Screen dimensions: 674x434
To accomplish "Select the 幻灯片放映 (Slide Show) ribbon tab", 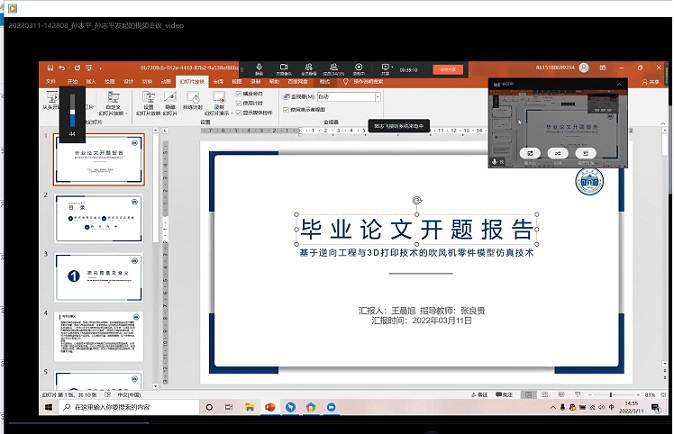I will click(192, 81).
